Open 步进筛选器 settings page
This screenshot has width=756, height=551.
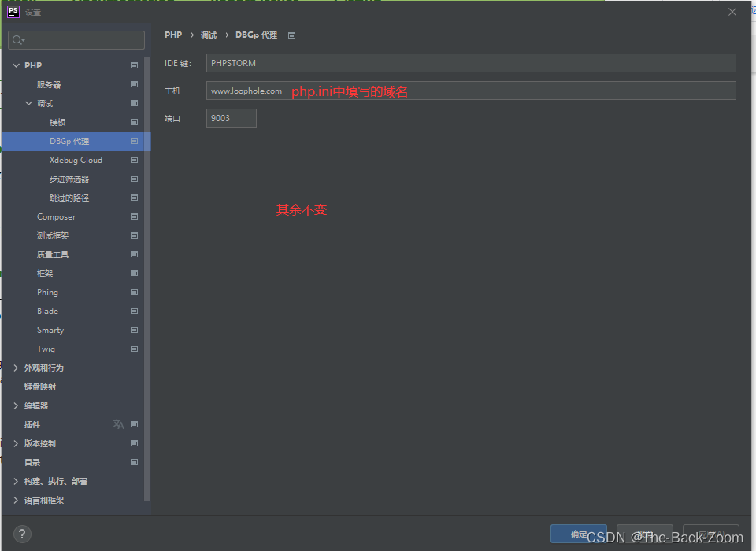(69, 179)
